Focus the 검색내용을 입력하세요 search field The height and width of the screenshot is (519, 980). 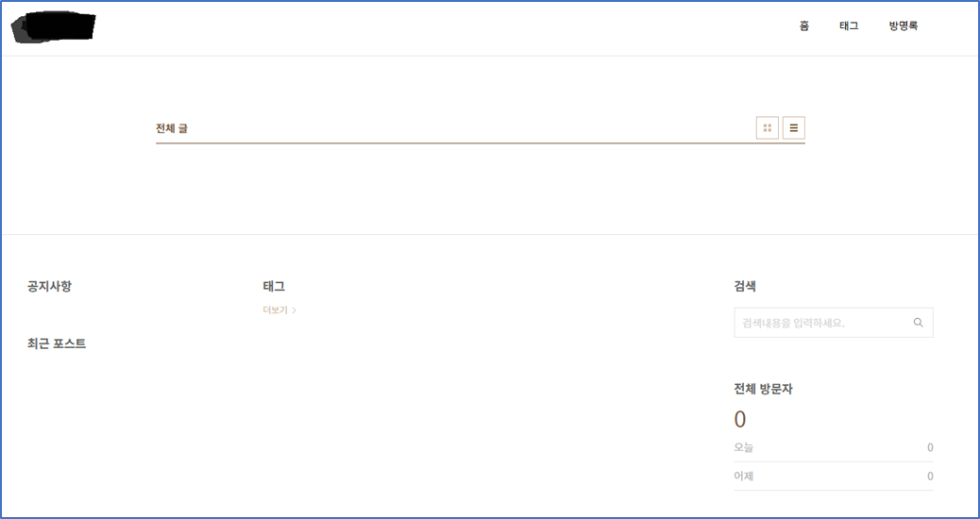(834, 323)
